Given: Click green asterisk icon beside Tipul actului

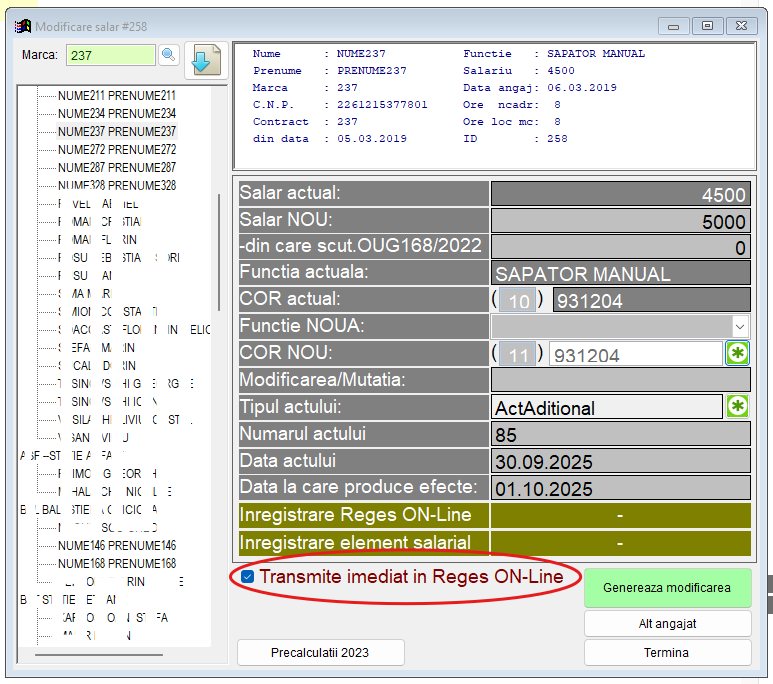Looking at the screenshot, I should (x=737, y=407).
